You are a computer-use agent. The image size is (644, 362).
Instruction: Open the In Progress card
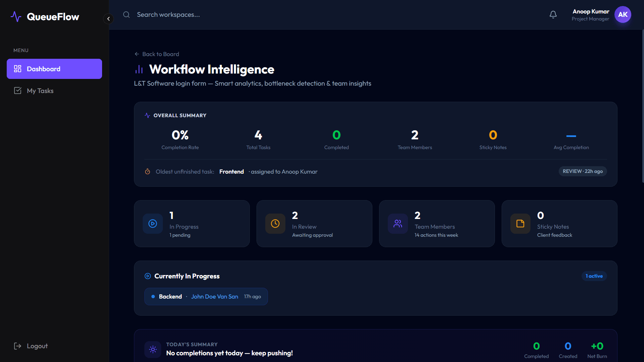192,224
